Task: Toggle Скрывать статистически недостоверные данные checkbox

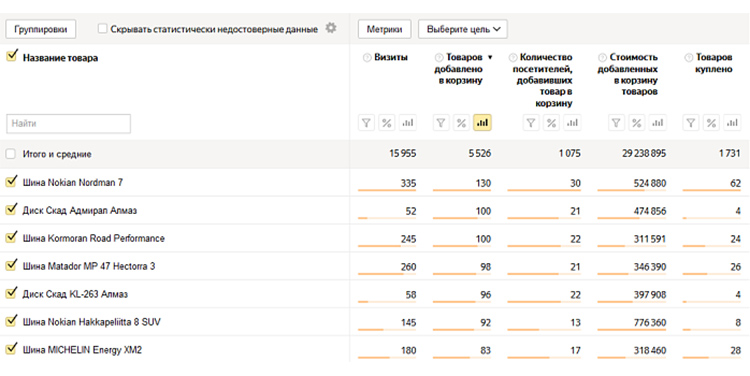Action: (102, 29)
